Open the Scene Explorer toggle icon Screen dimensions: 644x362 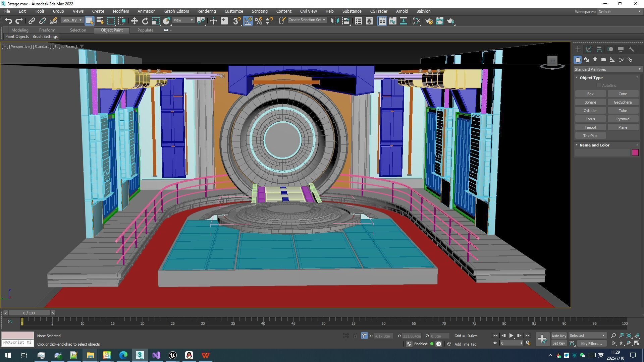pyautogui.click(x=358, y=21)
